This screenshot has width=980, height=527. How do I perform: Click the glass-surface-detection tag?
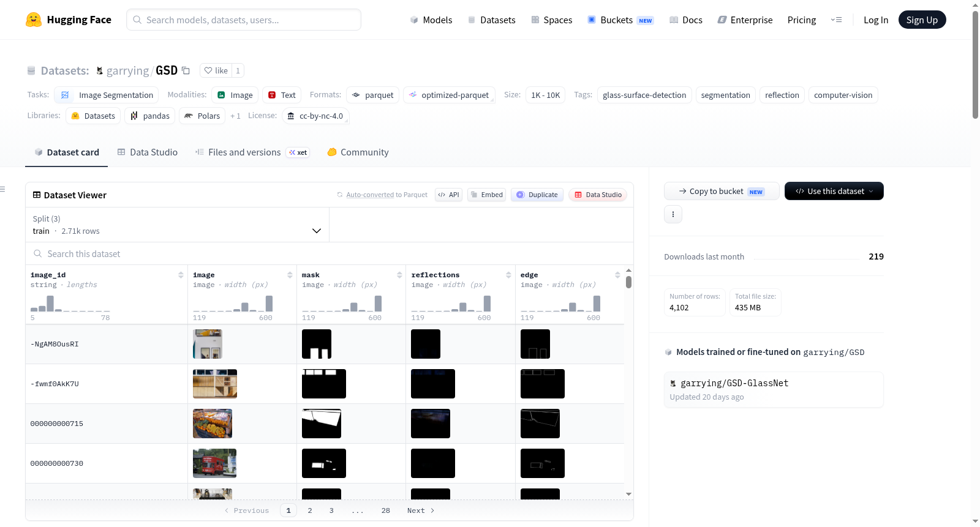[x=644, y=95]
